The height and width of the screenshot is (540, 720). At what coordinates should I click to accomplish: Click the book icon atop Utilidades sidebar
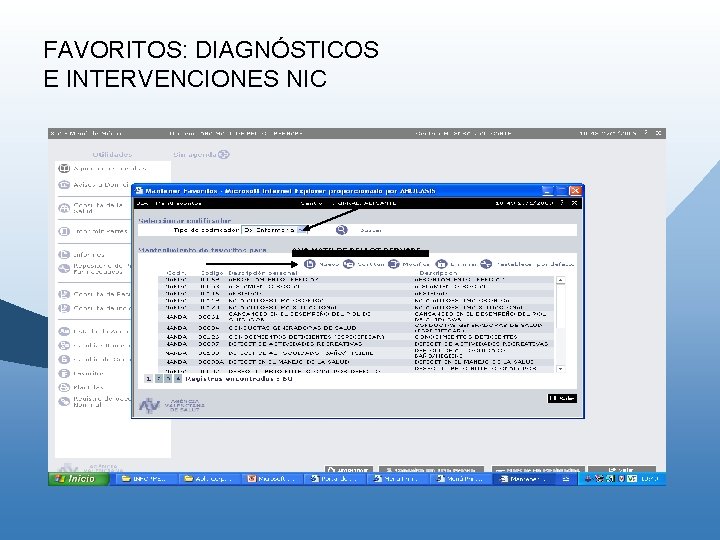[64, 169]
